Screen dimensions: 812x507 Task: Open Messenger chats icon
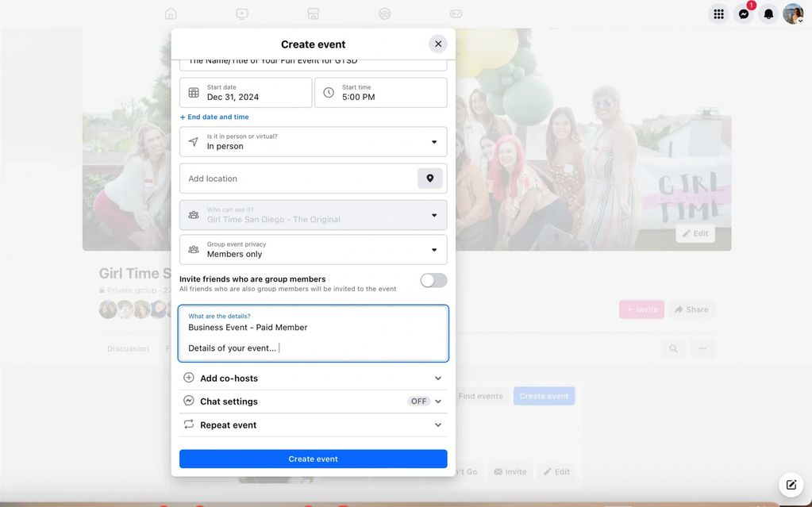744,13
